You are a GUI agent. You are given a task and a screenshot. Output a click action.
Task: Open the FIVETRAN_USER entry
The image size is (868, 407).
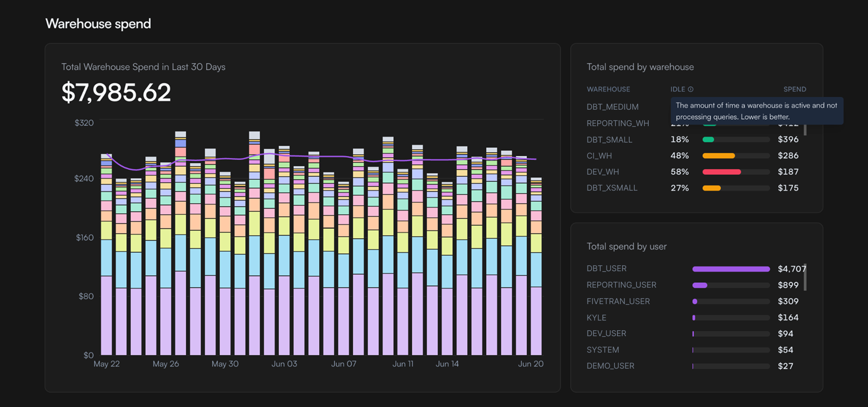point(618,301)
